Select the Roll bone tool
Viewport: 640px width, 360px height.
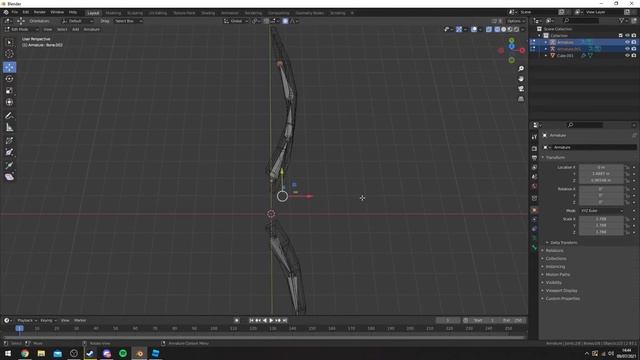pyautogui.click(x=9, y=141)
